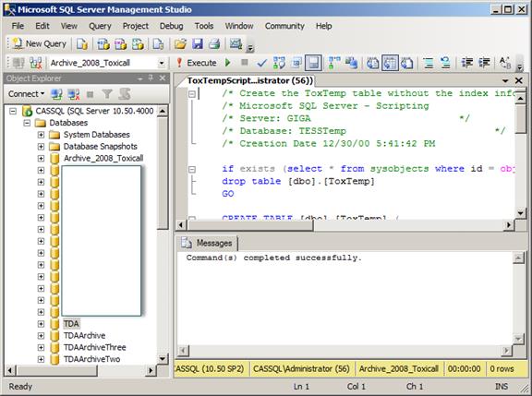
Task: Open the Query Options icon
Action: point(296,63)
